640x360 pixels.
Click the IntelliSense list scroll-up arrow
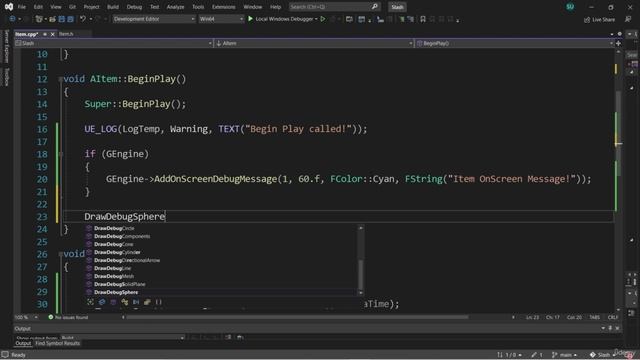(x=360, y=228)
